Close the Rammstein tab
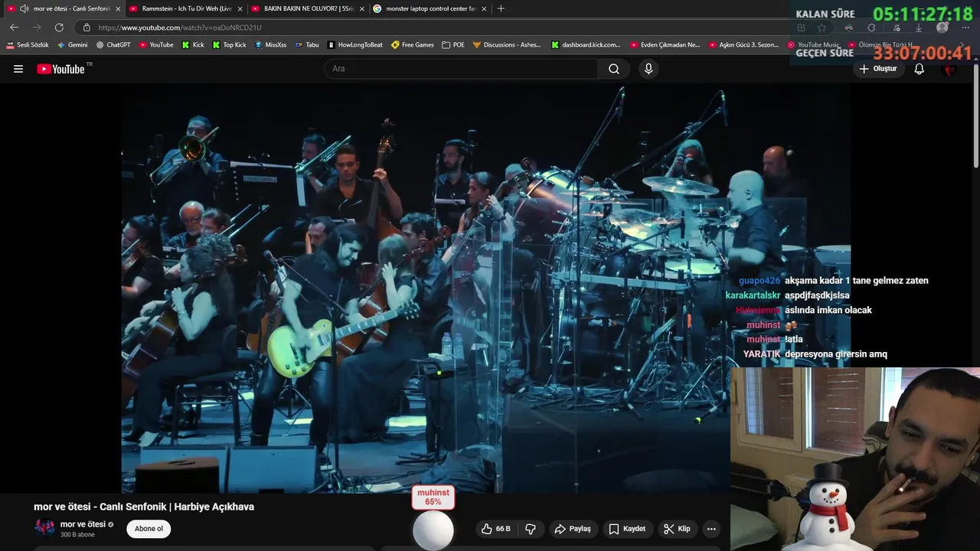This screenshot has height=551, width=980. pos(240,8)
